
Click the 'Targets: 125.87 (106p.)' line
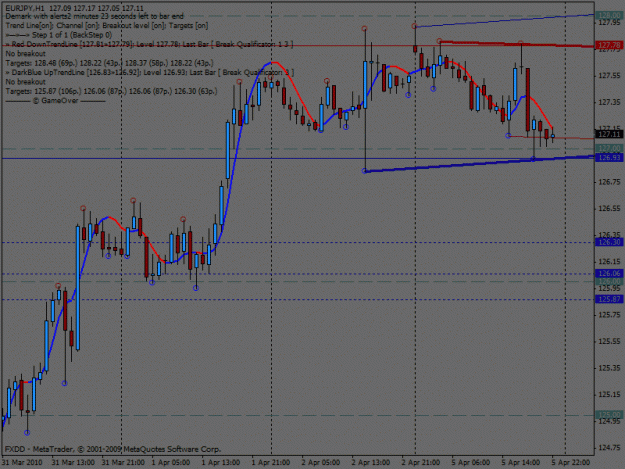[x=111, y=91]
